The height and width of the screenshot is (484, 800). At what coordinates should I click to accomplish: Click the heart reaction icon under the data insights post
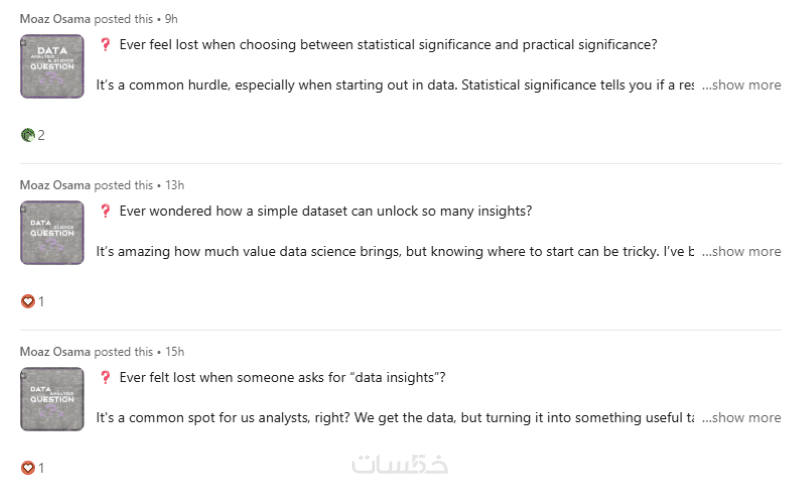click(x=28, y=467)
